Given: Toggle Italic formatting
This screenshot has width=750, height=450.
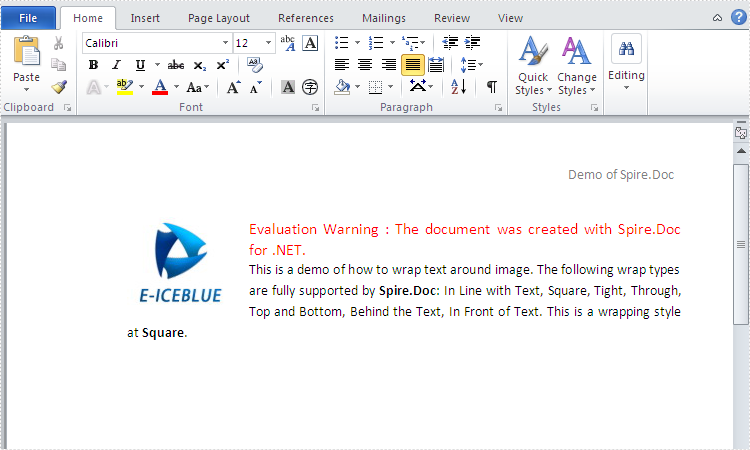Looking at the screenshot, I should [x=116, y=65].
